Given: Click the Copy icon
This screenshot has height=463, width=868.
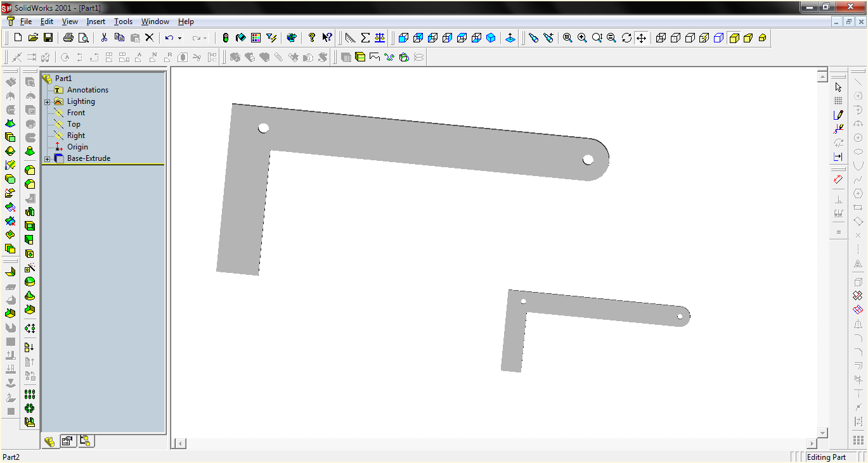Looking at the screenshot, I should tap(119, 38).
